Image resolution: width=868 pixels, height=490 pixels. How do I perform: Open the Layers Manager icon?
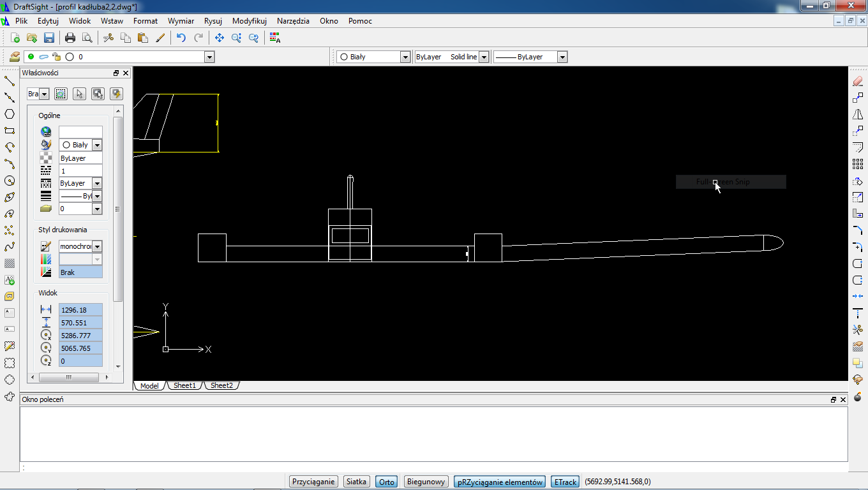15,57
